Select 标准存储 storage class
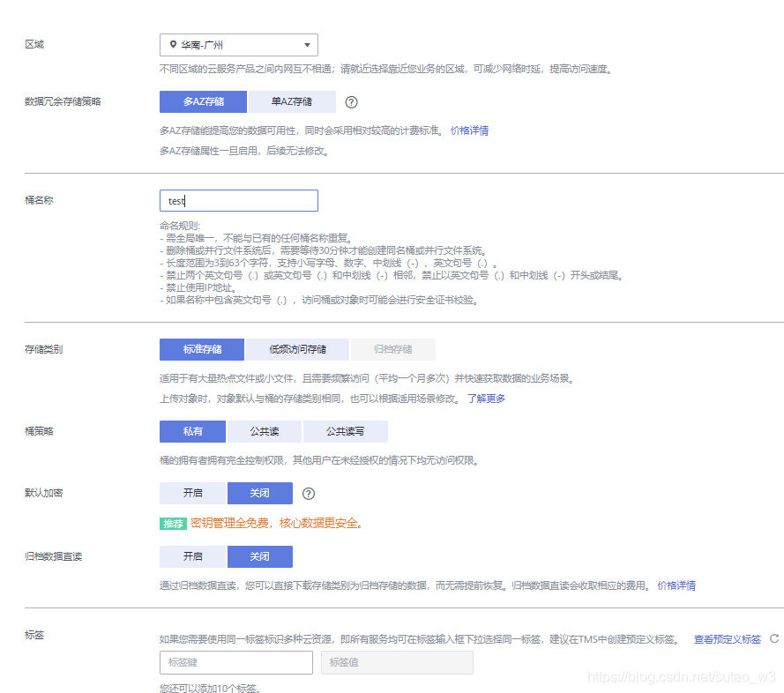 pos(202,349)
